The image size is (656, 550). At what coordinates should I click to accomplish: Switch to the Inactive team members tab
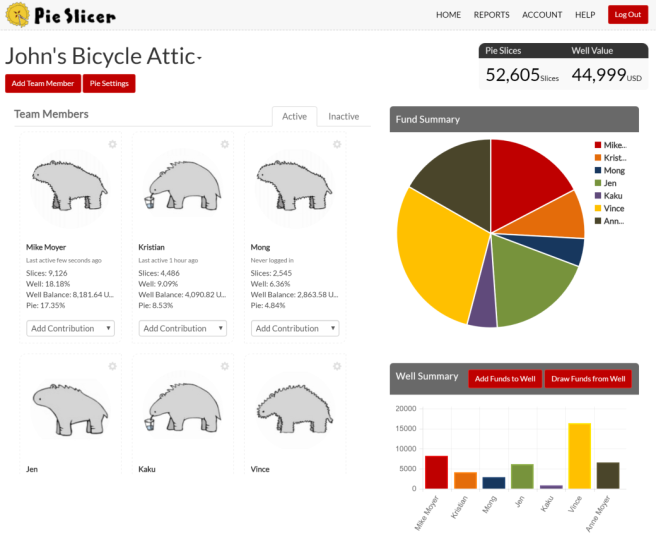click(343, 116)
